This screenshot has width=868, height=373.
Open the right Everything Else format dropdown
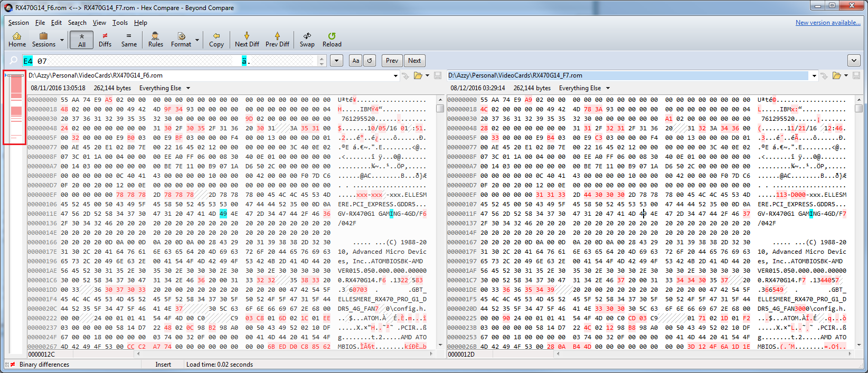(584, 88)
